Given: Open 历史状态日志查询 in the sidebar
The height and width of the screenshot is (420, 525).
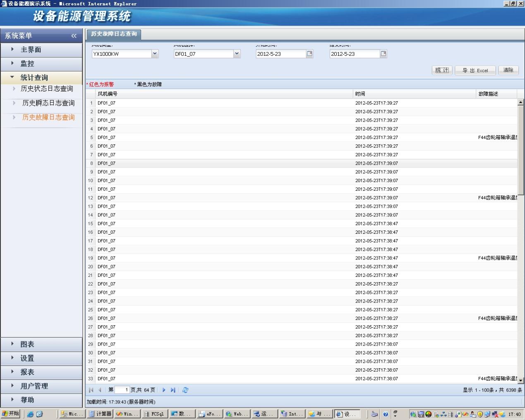Looking at the screenshot, I should pos(47,89).
